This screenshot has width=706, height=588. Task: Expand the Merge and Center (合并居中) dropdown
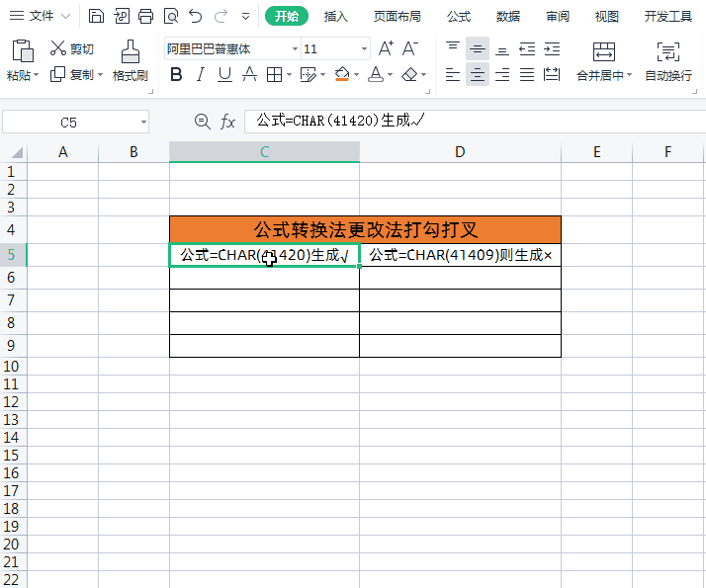pyautogui.click(x=629, y=76)
